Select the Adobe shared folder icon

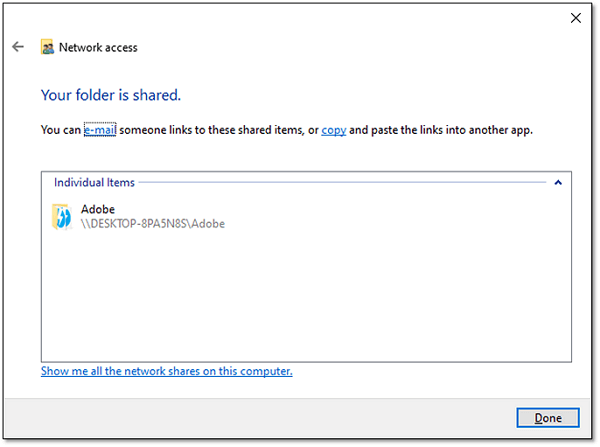tap(61, 217)
